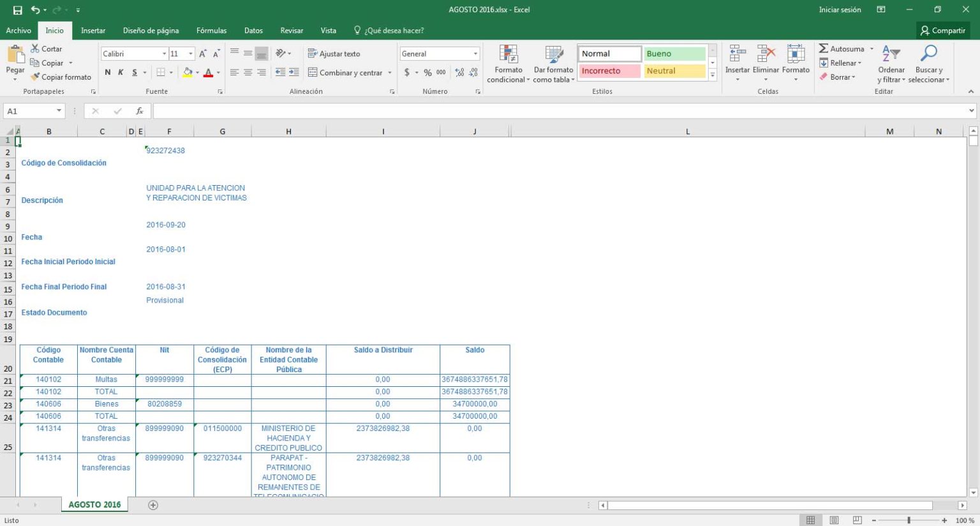Click the Compartir button
The width and height of the screenshot is (980, 526).
(x=942, y=31)
